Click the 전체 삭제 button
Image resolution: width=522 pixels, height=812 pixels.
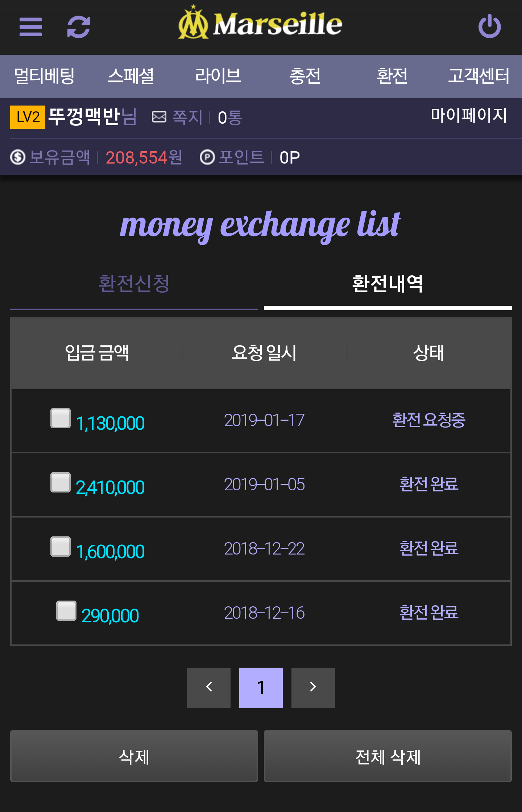point(388,756)
